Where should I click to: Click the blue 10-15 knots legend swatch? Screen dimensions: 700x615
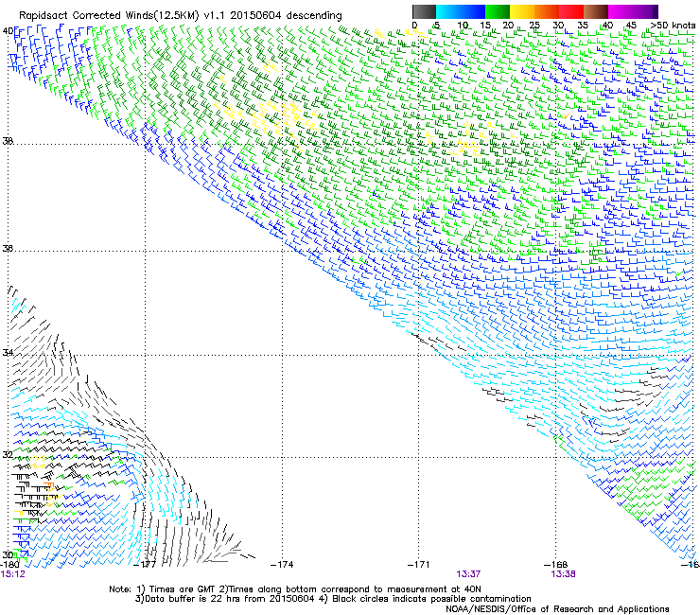(x=473, y=11)
